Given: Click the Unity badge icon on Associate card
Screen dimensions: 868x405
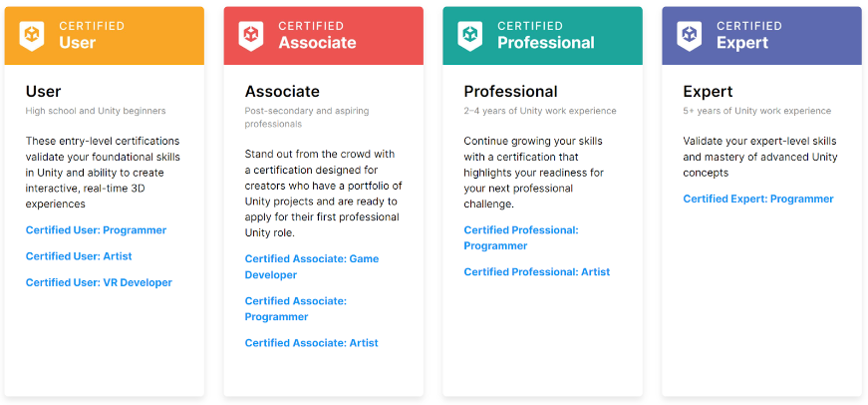Looking at the screenshot, I should tap(251, 35).
